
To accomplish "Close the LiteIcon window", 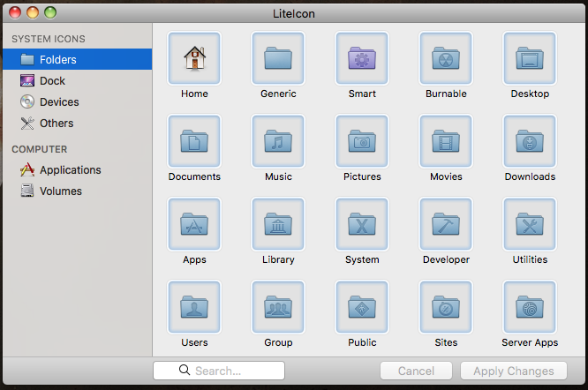I will pyautogui.click(x=15, y=12).
